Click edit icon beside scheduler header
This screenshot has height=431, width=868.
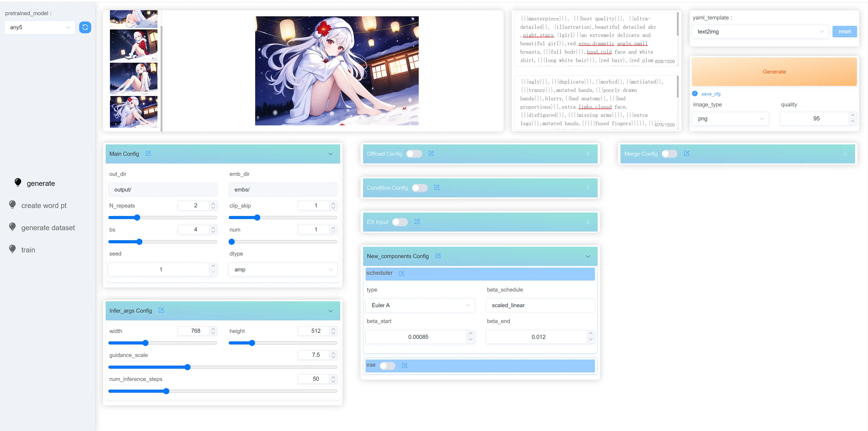[402, 273]
